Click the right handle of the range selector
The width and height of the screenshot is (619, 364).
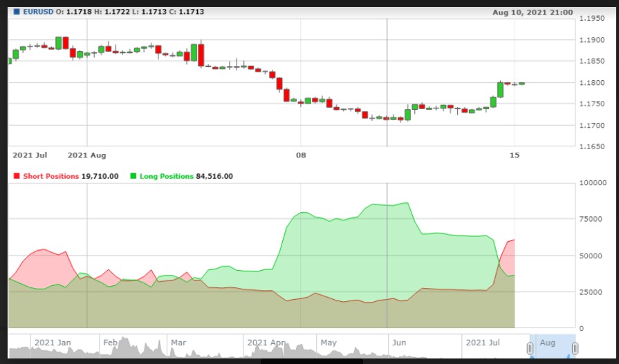(575, 348)
